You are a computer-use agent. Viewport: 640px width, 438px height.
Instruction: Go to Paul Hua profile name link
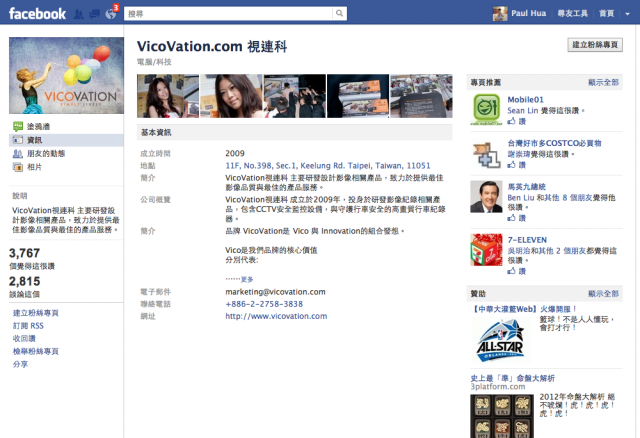(529, 13)
